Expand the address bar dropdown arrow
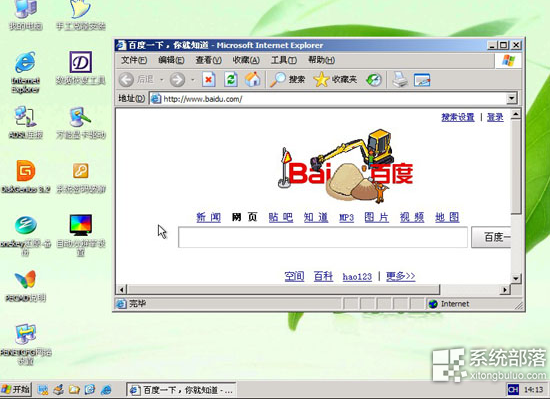The height and width of the screenshot is (400, 550). point(512,98)
